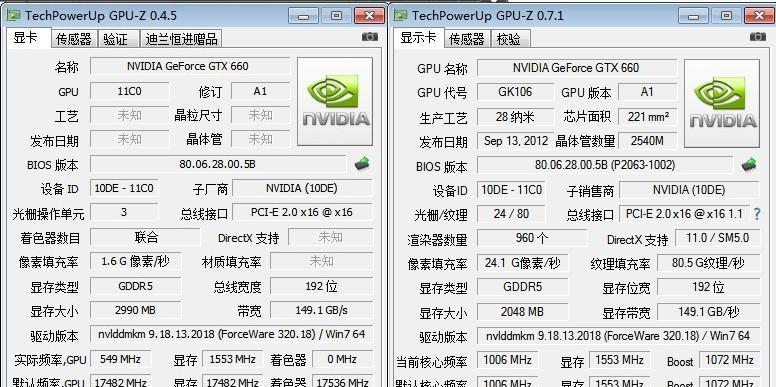The height and width of the screenshot is (387, 776).
Task: Click driver version field in GPU-Z 0.7.1
Action: 618,336
